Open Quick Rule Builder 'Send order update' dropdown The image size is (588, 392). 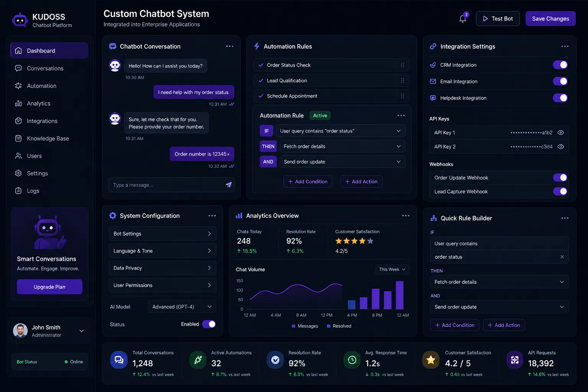click(499, 307)
